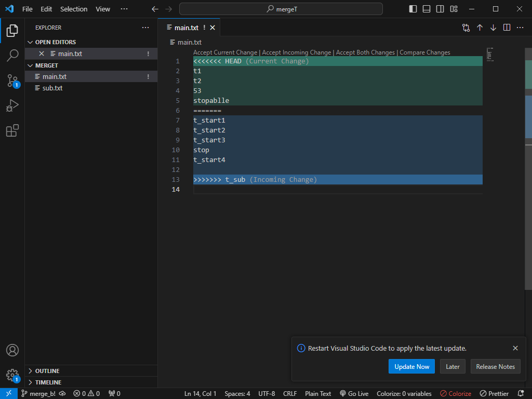Click Compare Changes
The width and height of the screenshot is (532, 399).
click(425, 52)
